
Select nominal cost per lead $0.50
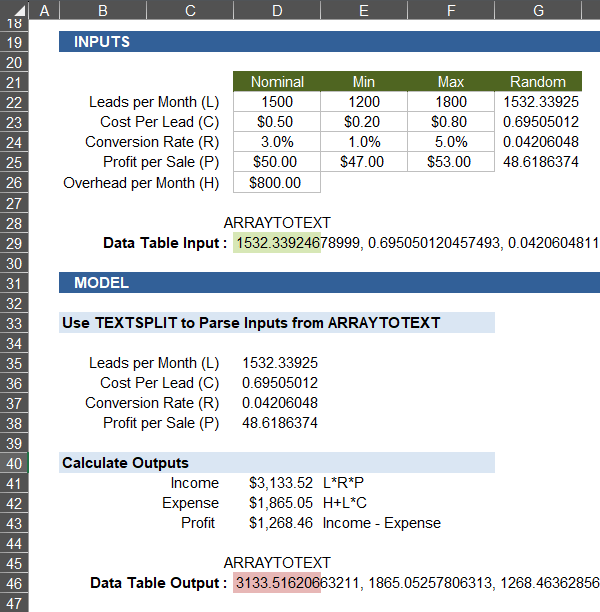(277, 122)
